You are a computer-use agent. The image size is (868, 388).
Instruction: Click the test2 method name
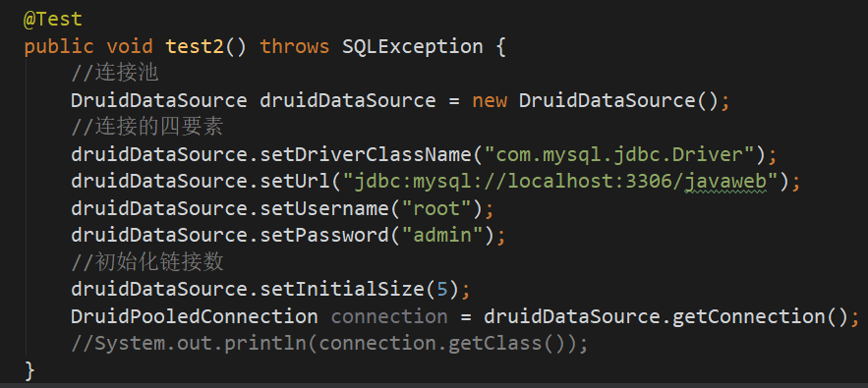tap(195, 46)
